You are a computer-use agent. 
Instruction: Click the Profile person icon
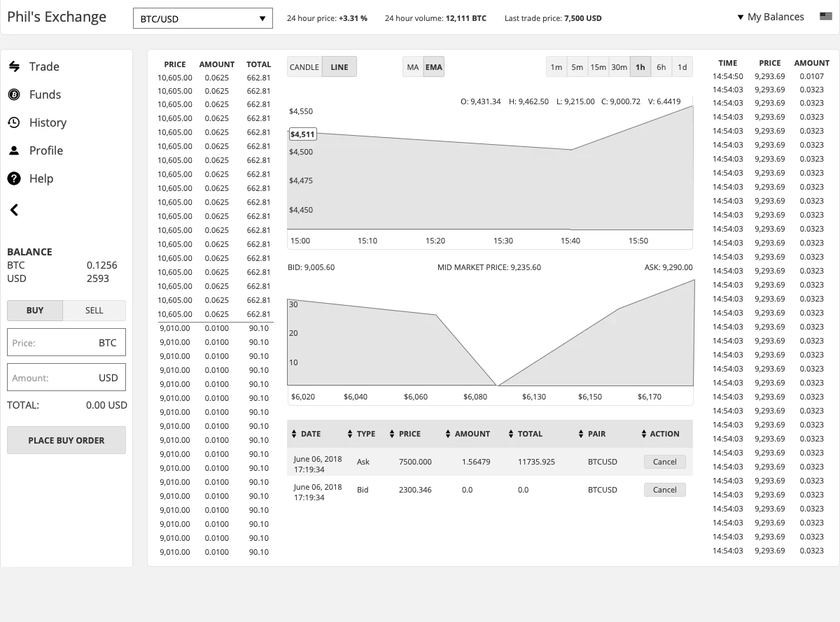pos(14,150)
